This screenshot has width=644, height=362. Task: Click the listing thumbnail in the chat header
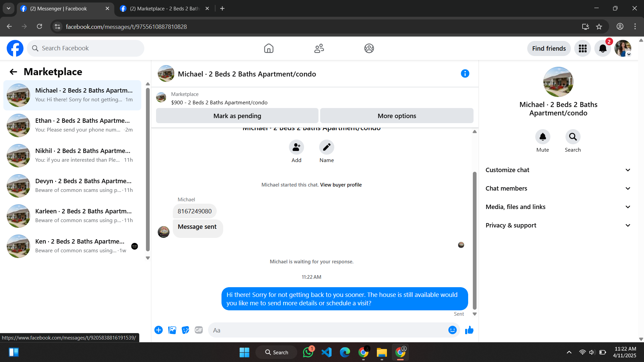pos(166,73)
